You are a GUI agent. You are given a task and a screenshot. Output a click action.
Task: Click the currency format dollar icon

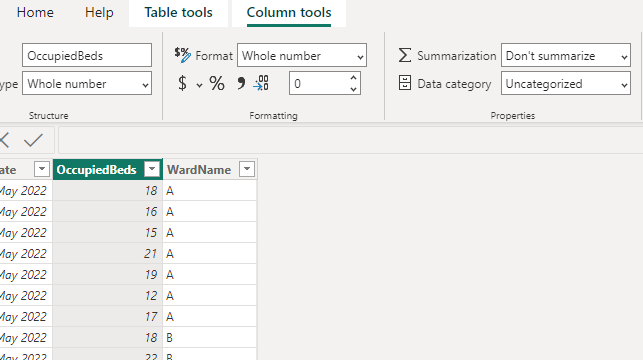click(182, 84)
